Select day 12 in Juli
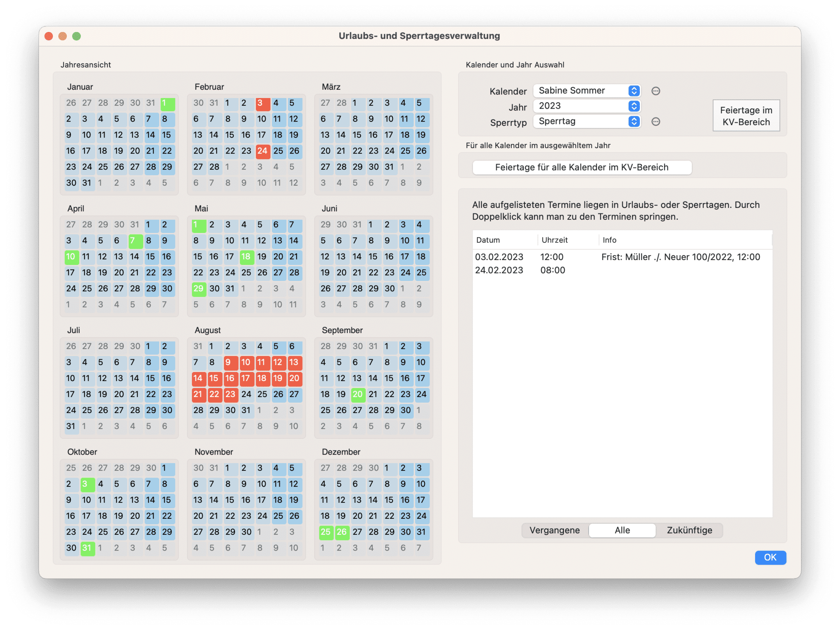 coord(103,379)
